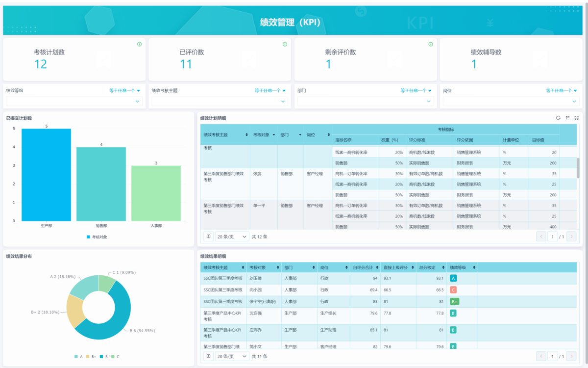Change 部门 filter operator 等于任意一个
The image size is (588, 368).
(416, 90)
